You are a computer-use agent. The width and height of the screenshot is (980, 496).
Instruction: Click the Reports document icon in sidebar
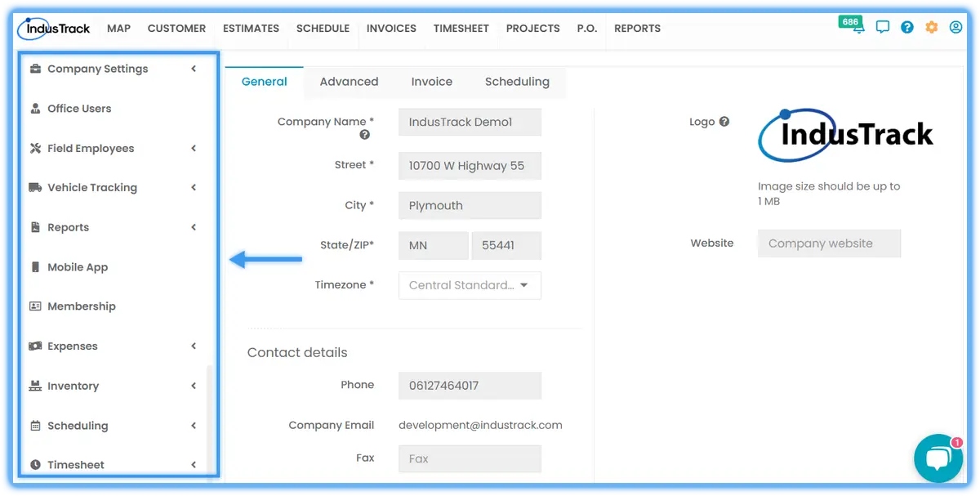[35, 227]
